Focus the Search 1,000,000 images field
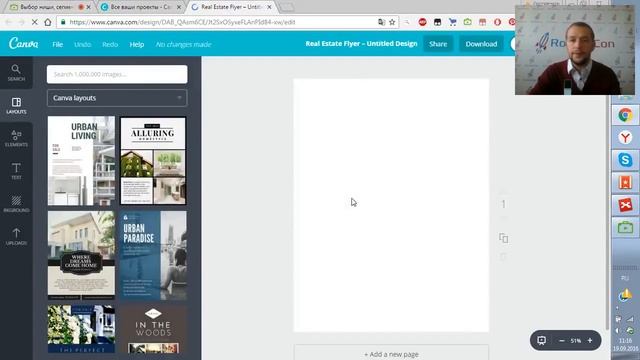 pos(117,74)
